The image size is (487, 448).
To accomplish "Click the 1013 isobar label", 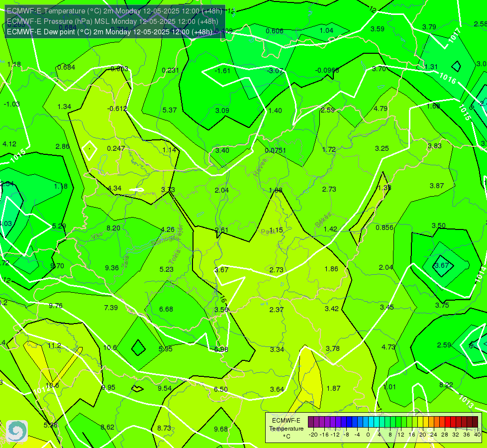I will pyautogui.click(x=466, y=402).
